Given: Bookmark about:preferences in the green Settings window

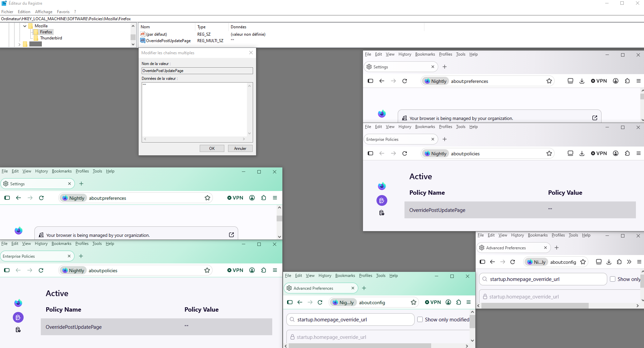Looking at the screenshot, I should [207, 198].
